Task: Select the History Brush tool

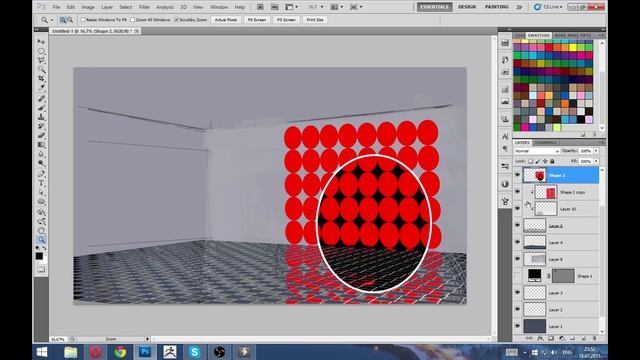Action: pyautogui.click(x=41, y=126)
